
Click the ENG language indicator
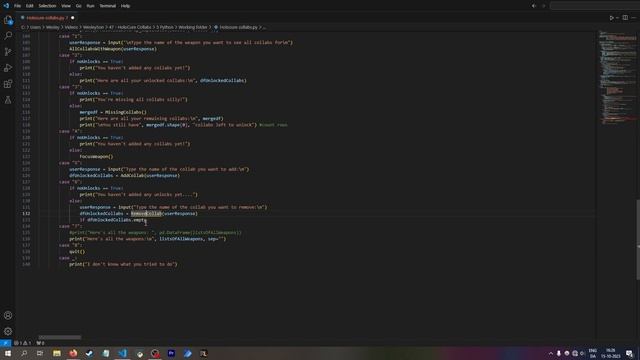coord(593,353)
